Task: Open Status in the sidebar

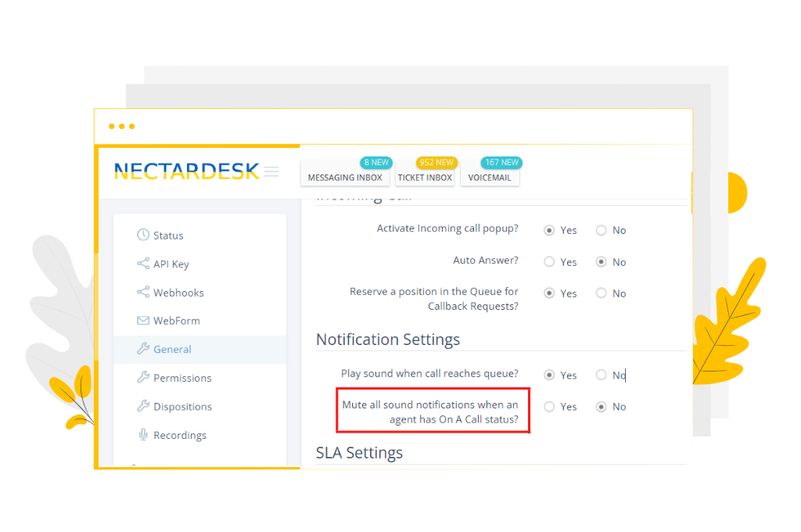Action: click(x=199, y=235)
